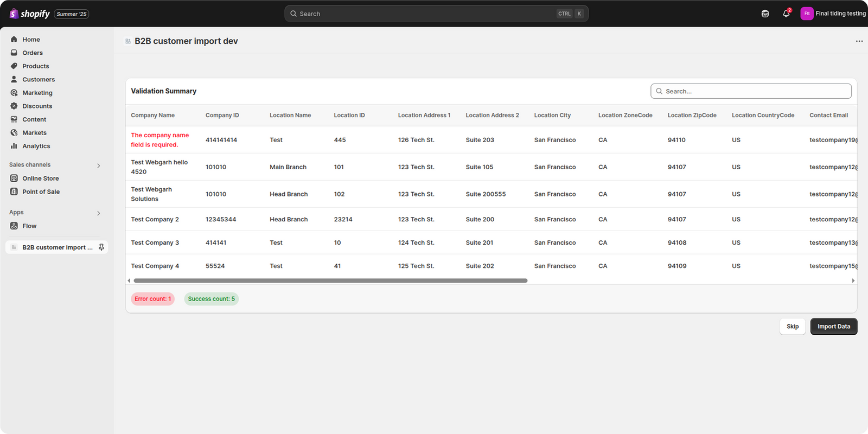Open Sidekick assistant icon in top bar
Viewport: 868px width, 434px height.
(x=765, y=14)
